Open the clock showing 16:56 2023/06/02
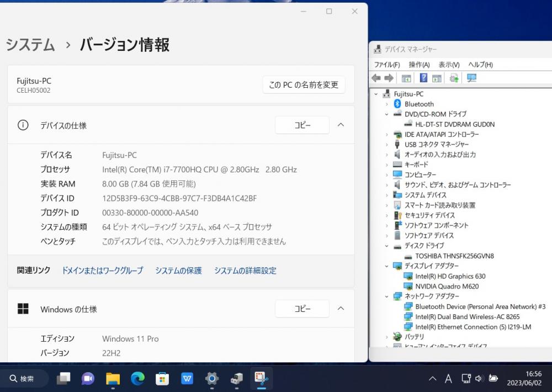 [524, 379]
